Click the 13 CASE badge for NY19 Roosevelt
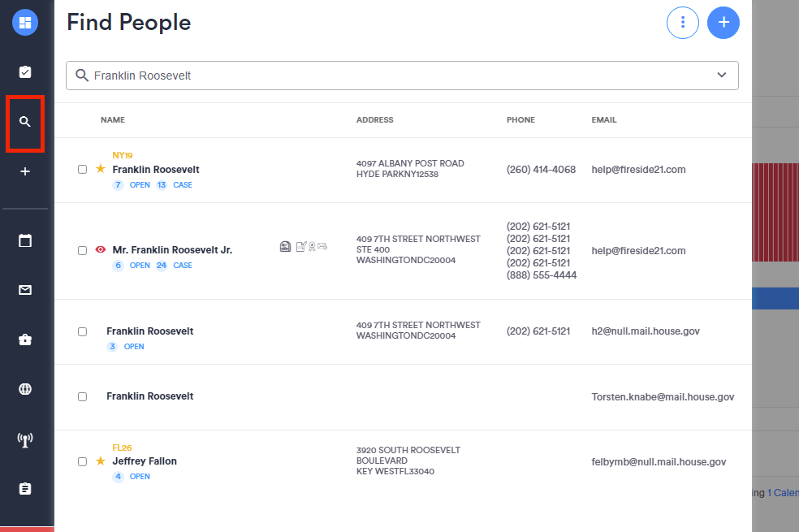Screen dimensions: 799x532 (174, 184)
